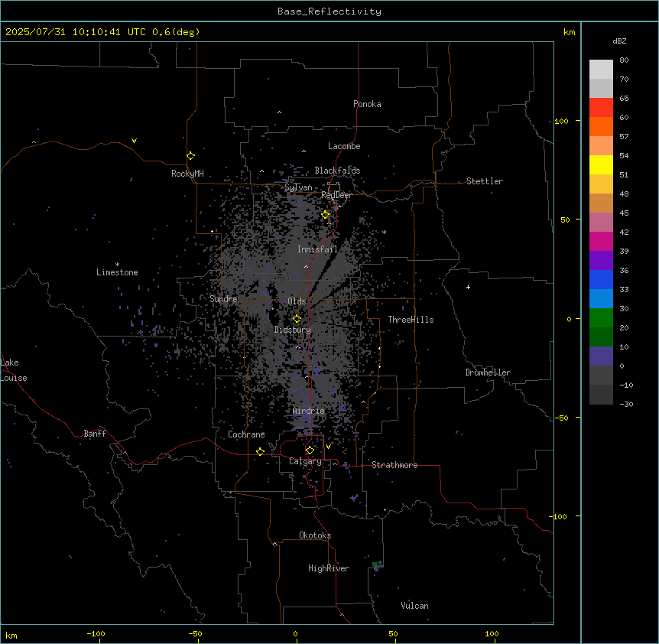Click the Sylvan label on the map

298,187
